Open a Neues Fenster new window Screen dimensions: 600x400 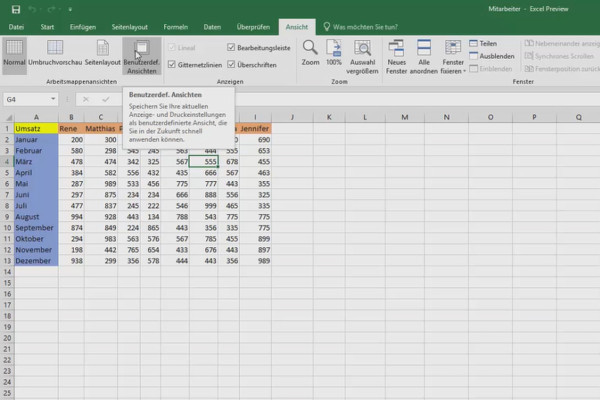[x=396, y=57]
